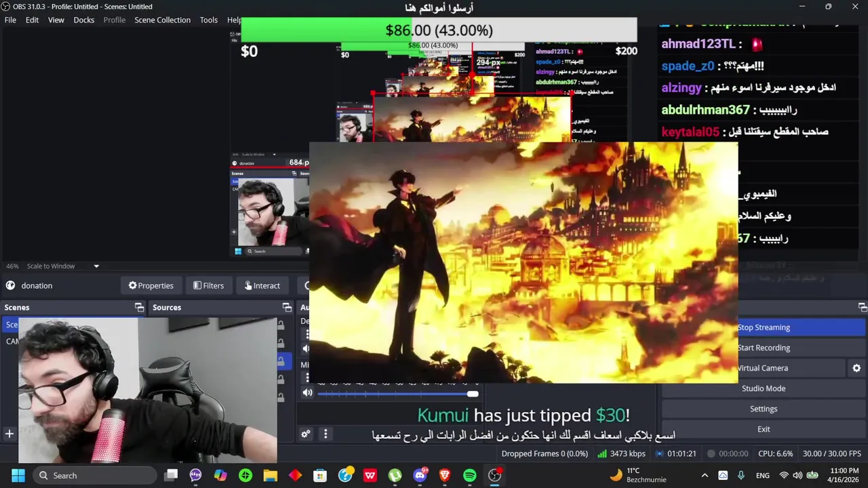Pop out the Scenes dock
Viewport: 868px width, 488px height.
click(139, 307)
